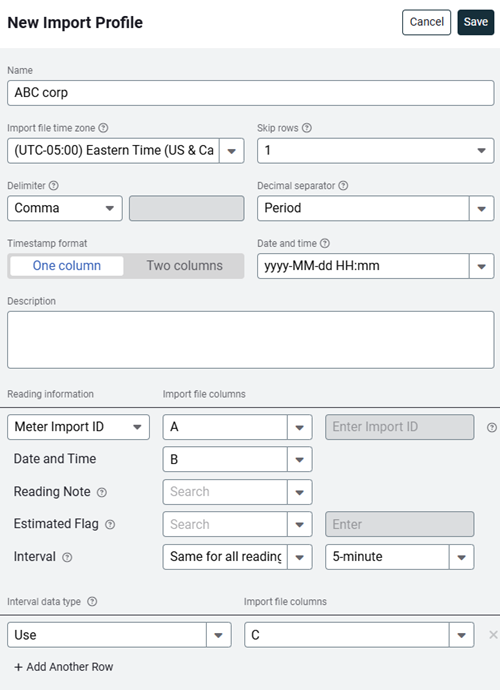Click into the Description text area
500x690 pixels.
click(250, 340)
